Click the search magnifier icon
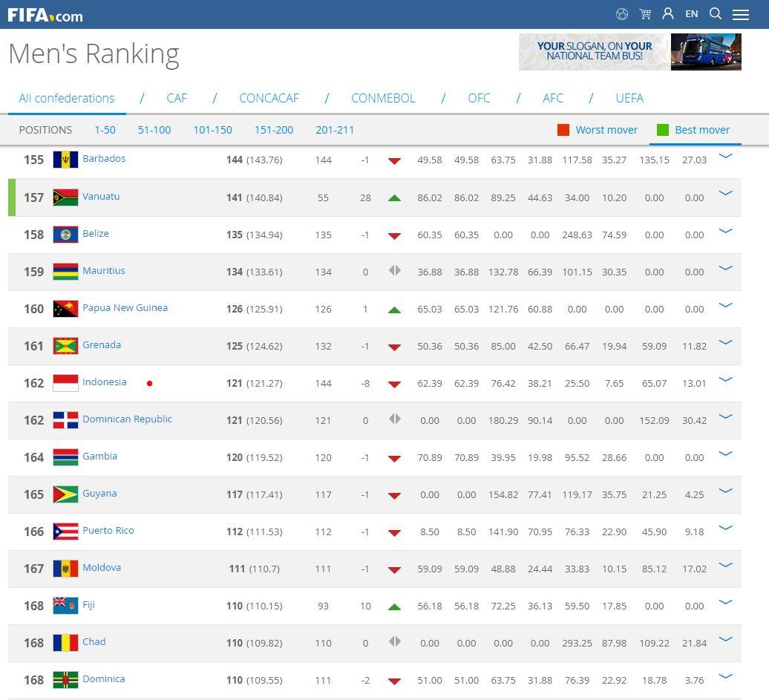Viewport: 769px width, 700px height. tap(715, 13)
